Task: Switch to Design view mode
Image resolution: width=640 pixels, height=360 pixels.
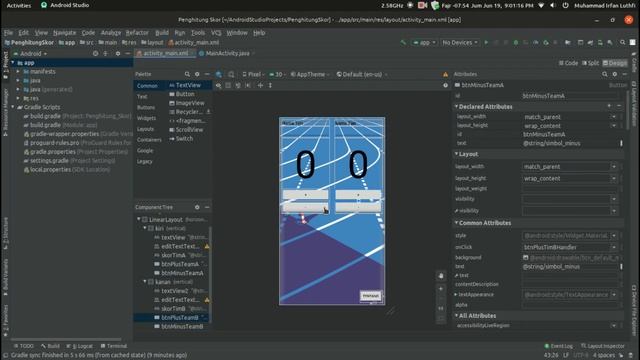Action: (615, 63)
